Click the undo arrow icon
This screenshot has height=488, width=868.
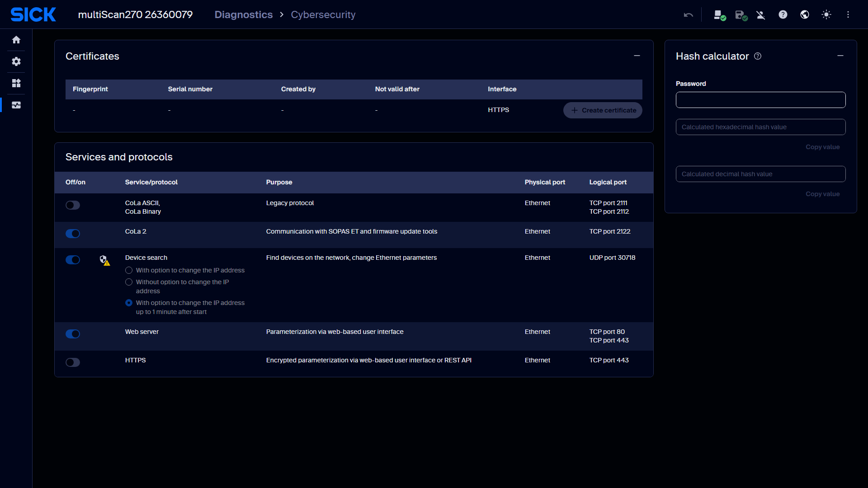(x=688, y=14)
